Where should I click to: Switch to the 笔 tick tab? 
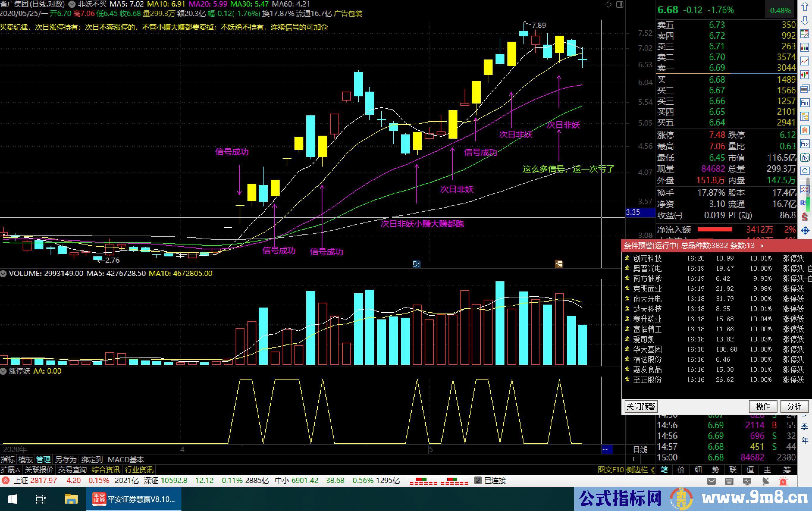(664, 470)
